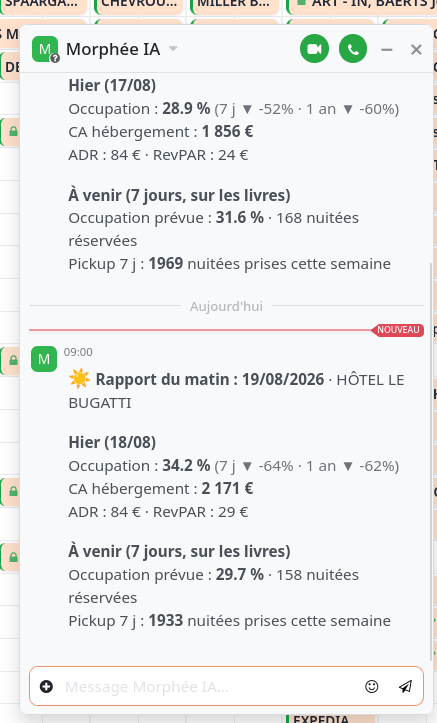
Task: Open the emoji picker
Action: pos(372,687)
